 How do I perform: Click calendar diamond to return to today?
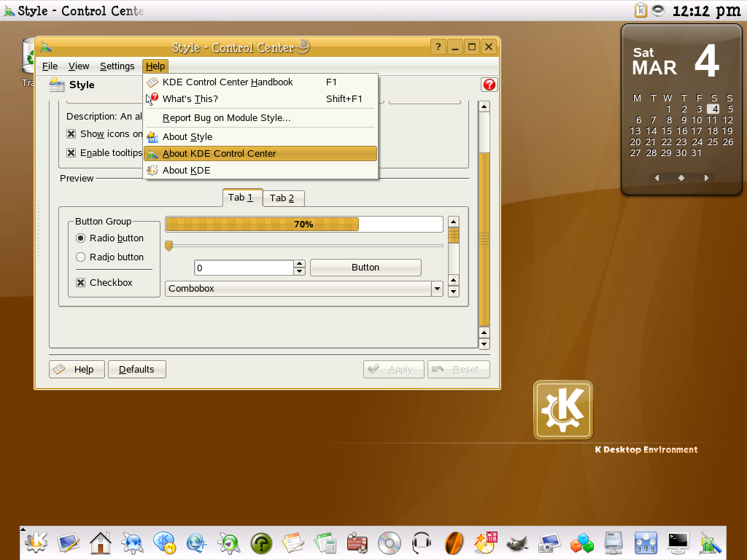pyautogui.click(x=681, y=178)
